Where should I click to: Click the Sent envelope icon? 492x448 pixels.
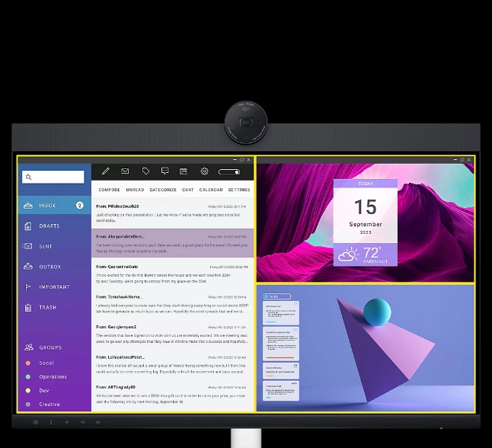27,246
